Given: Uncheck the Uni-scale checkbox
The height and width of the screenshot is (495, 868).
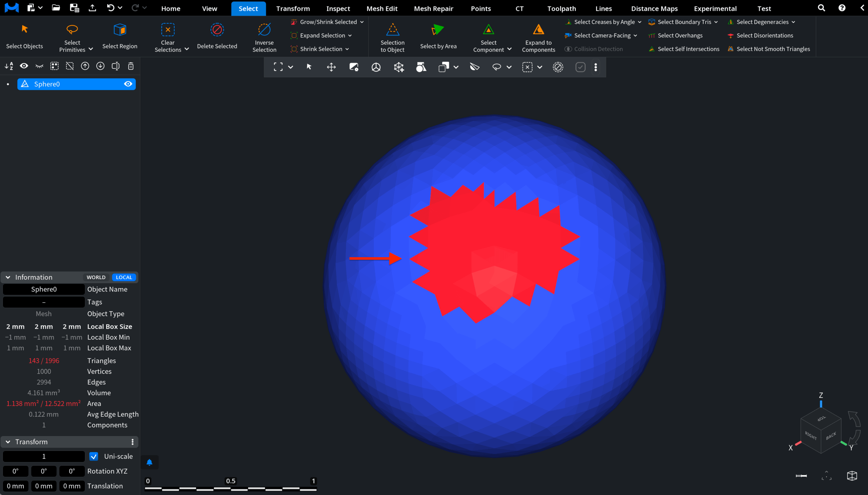Looking at the screenshot, I should (94, 456).
